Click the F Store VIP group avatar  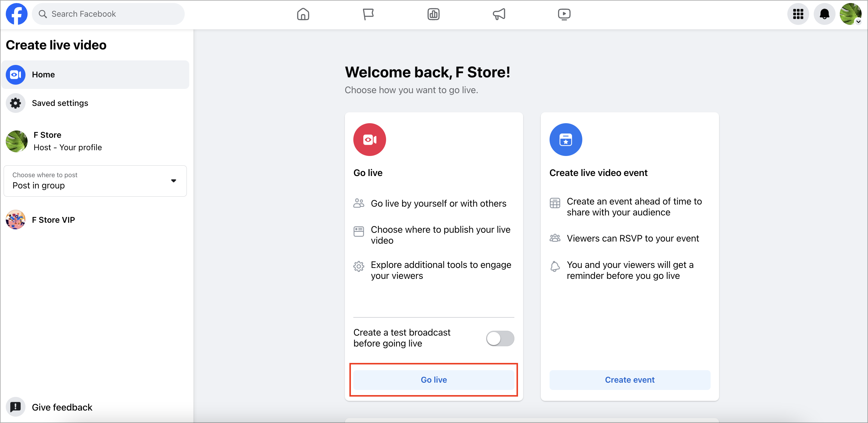click(x=15, y=220)
